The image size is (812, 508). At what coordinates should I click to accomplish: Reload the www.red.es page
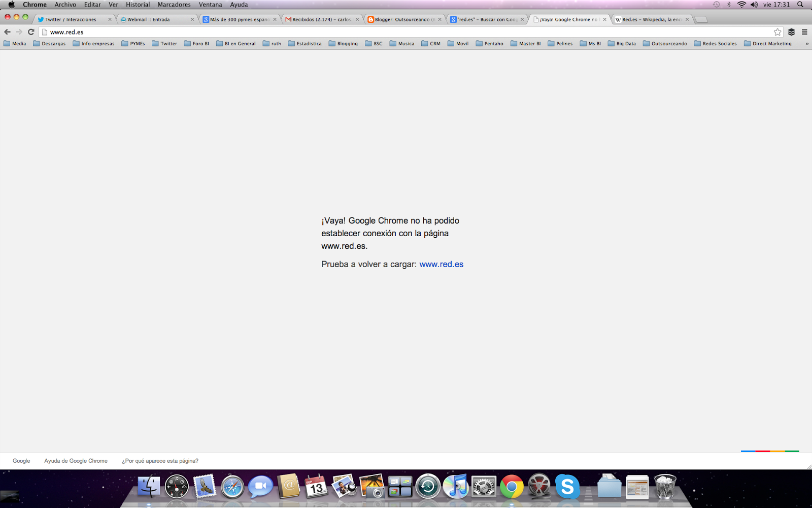point(31,31)
